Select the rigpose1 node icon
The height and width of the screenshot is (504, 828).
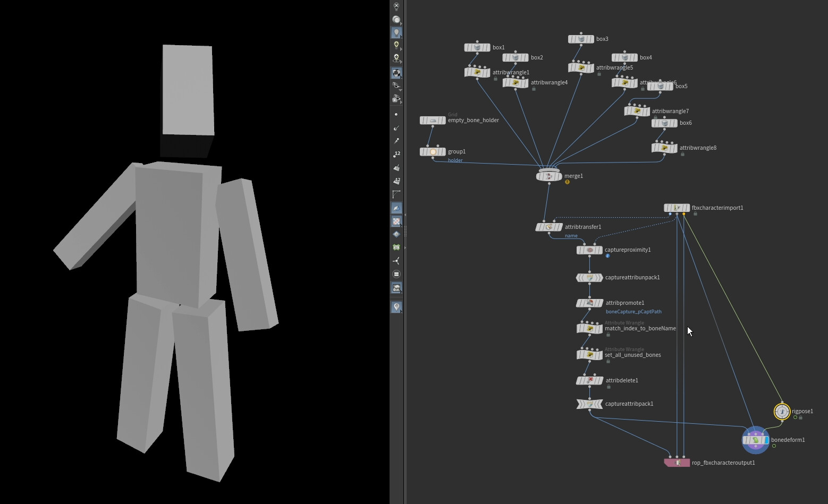tap(782, 411)
